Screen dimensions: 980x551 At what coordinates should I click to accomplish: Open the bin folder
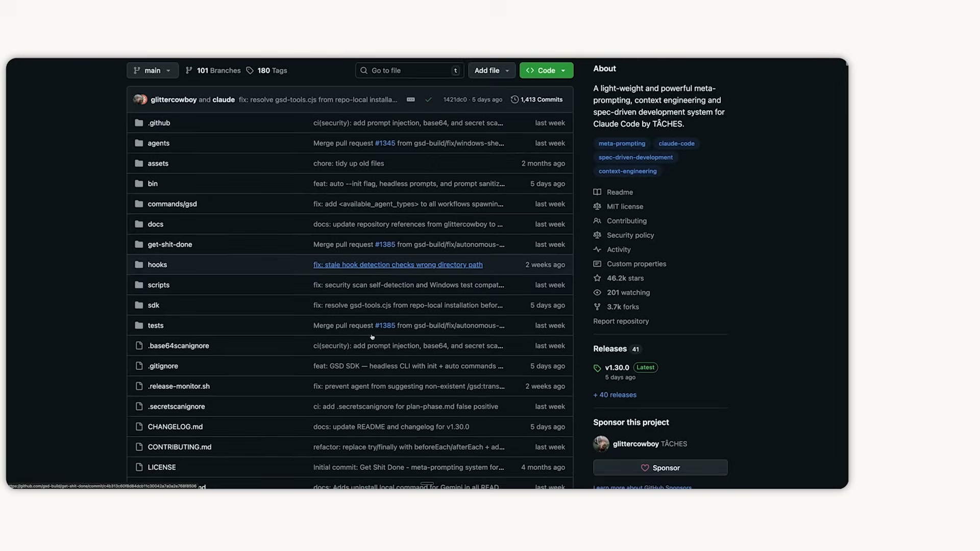pyautogui.click(x=153, y=184)
